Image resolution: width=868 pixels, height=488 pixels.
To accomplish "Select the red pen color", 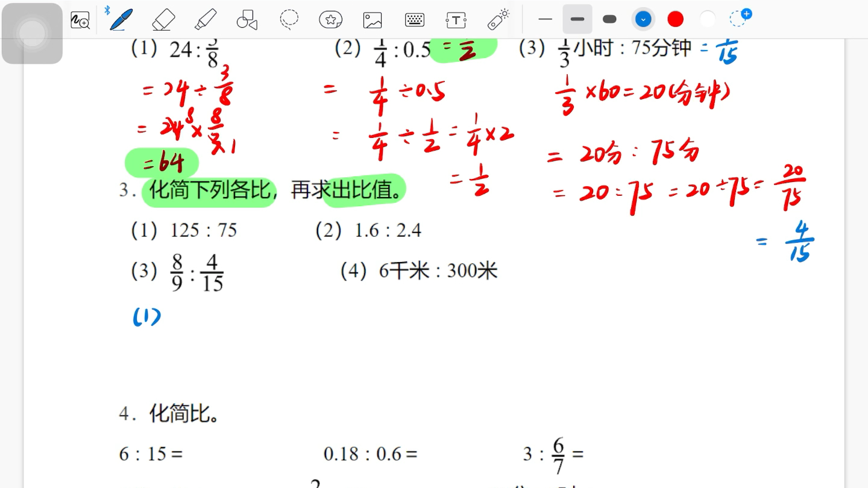I will [676, 19].
